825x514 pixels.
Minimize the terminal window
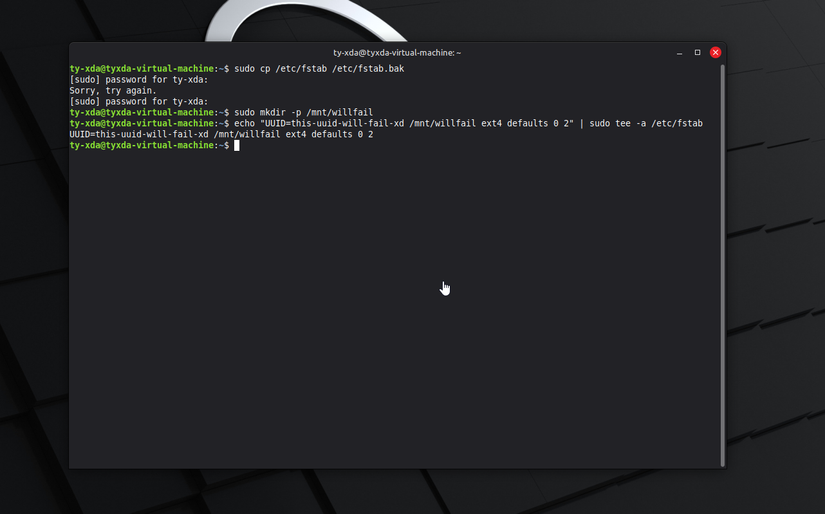[679, 53]
